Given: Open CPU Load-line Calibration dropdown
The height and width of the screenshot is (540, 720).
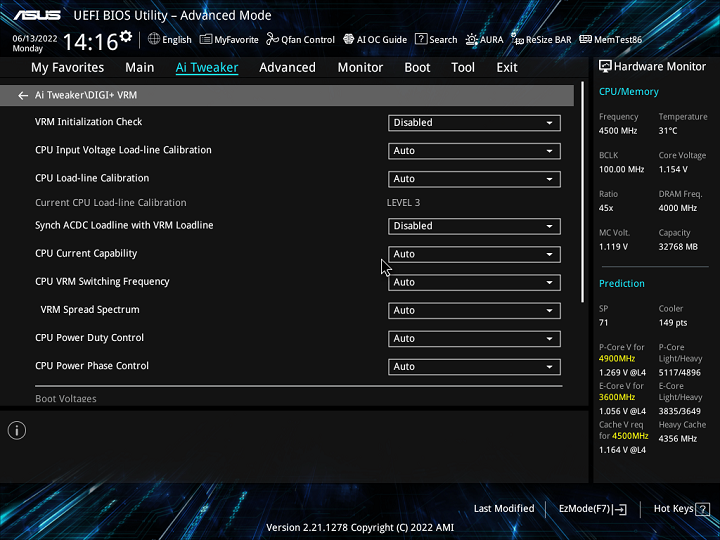Looking at the screenshot, I should (x=474, y=179).
